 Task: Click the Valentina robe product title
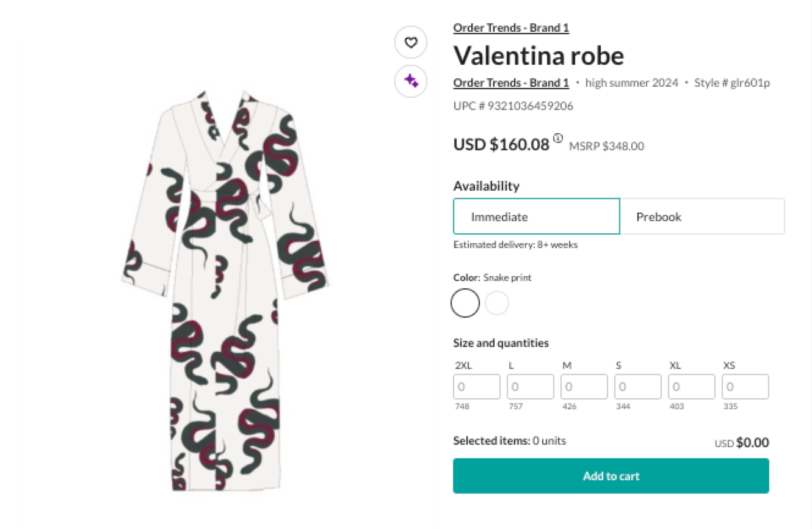[x=538, y=56]
